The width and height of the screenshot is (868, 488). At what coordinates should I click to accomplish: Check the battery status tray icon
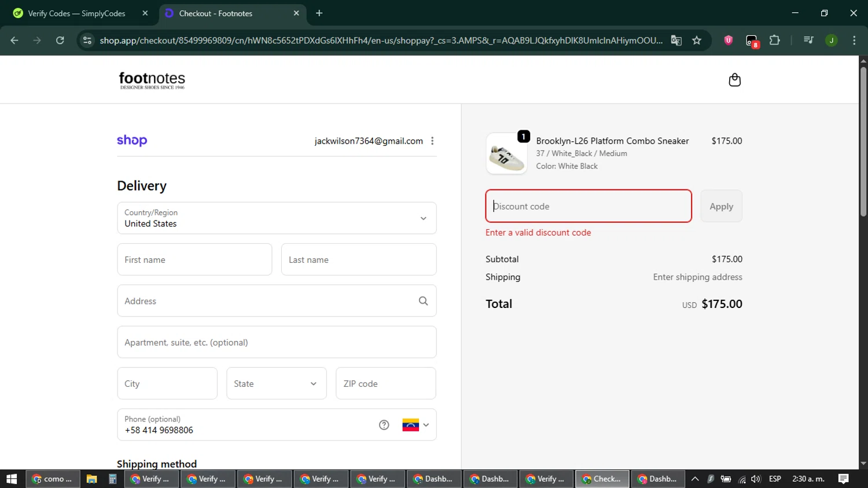click(x=726, y=479)
